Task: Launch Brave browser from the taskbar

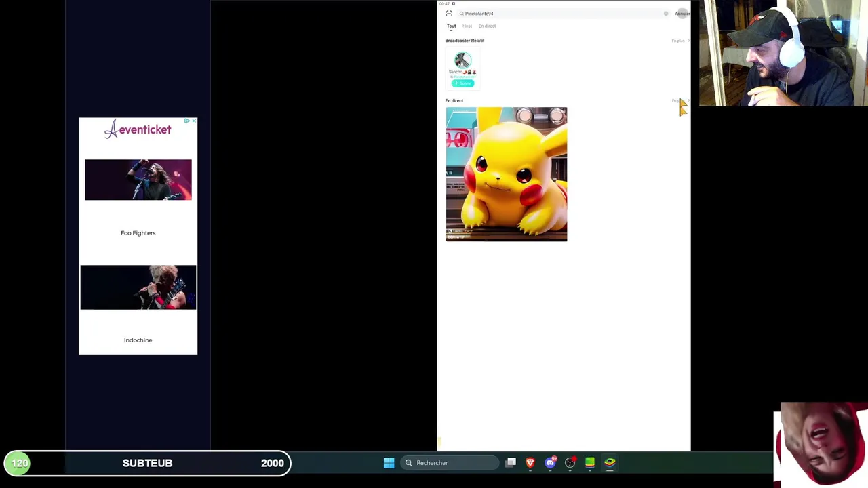Action: tap(530, 463)
